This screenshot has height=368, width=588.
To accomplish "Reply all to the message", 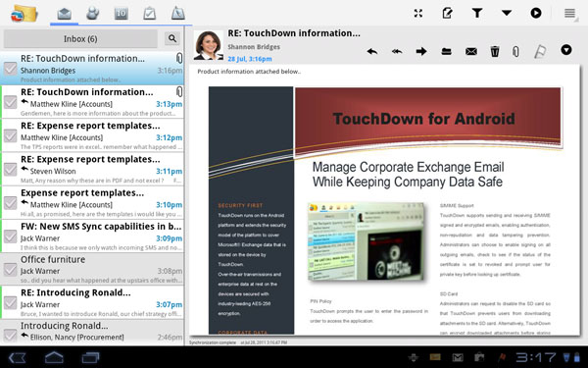I will click(x=397, y=51).
